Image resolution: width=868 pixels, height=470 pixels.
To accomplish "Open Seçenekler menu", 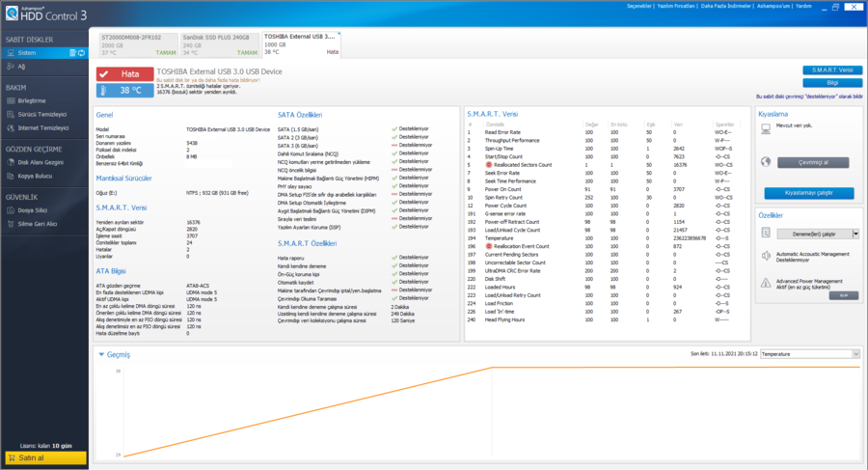I will click(x=639, y=6).
